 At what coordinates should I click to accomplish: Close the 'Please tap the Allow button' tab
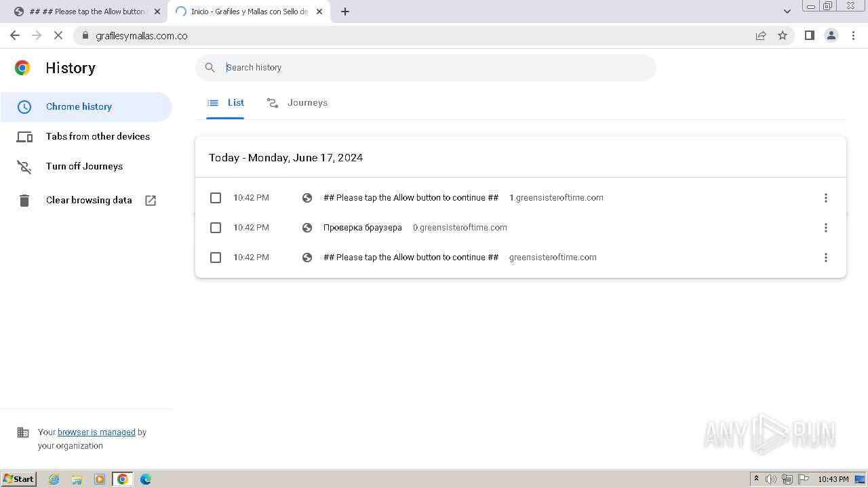coord(157,12)
